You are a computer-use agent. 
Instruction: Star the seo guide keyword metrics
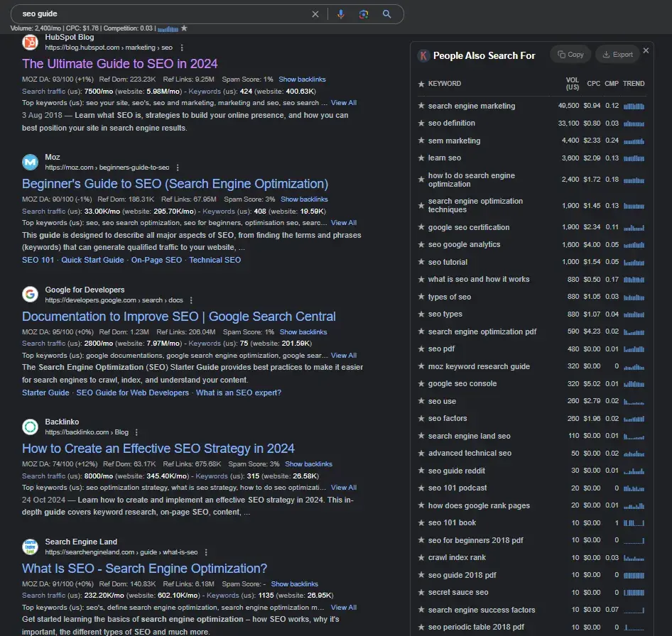184,28
